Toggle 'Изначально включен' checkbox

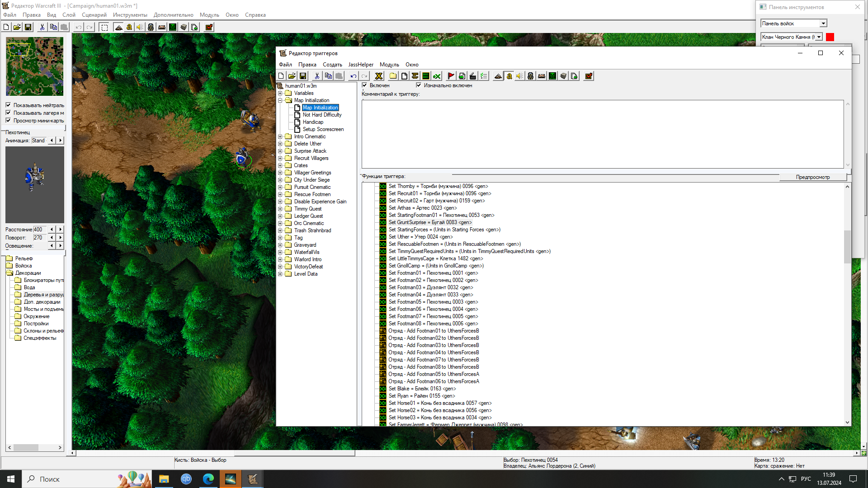pyautogui.click(x=419, y=85)
